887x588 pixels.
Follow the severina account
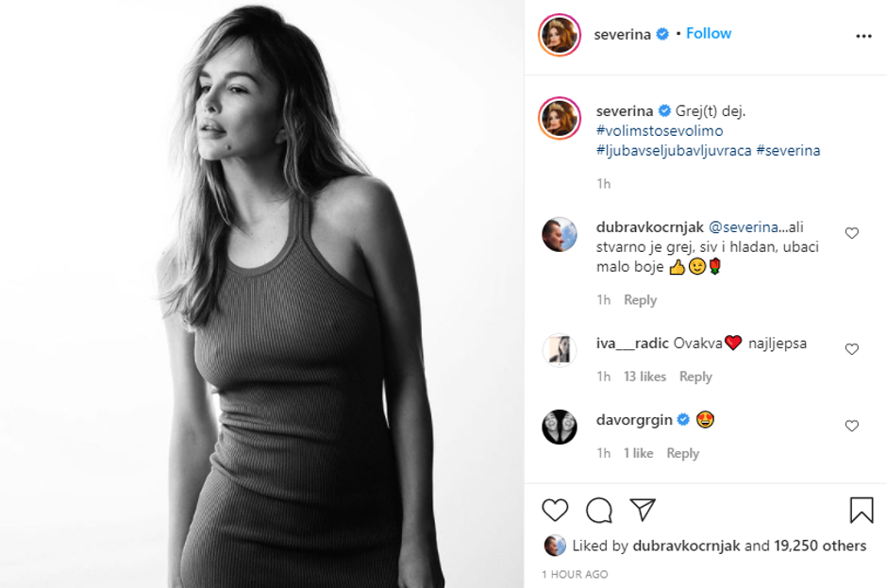[x=709, y=33]
